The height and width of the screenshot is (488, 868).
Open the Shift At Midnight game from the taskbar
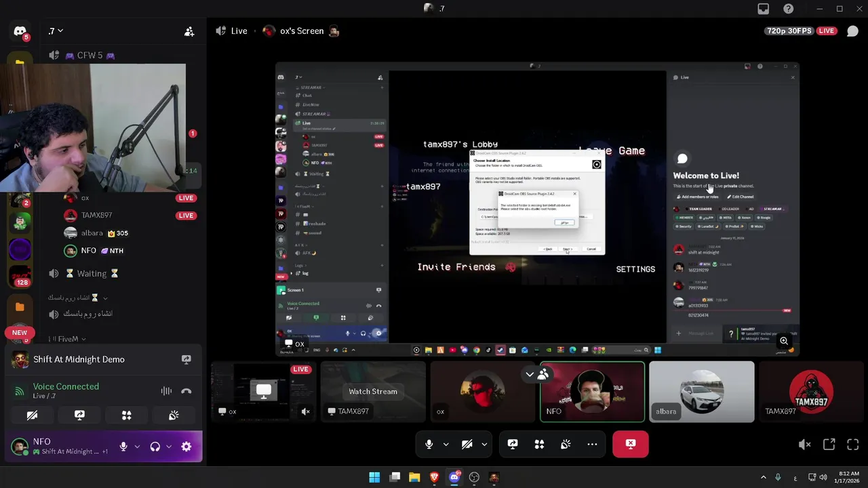coord(494,477)
